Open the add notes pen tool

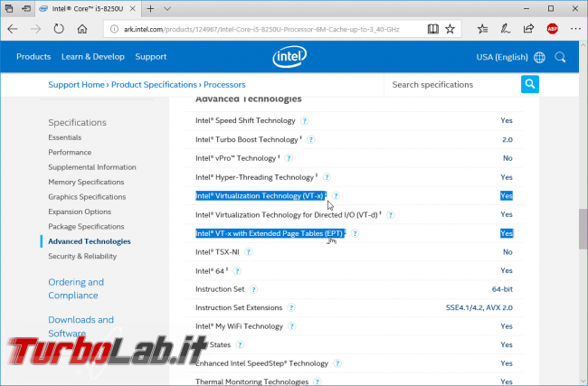[x=506, y=29]
